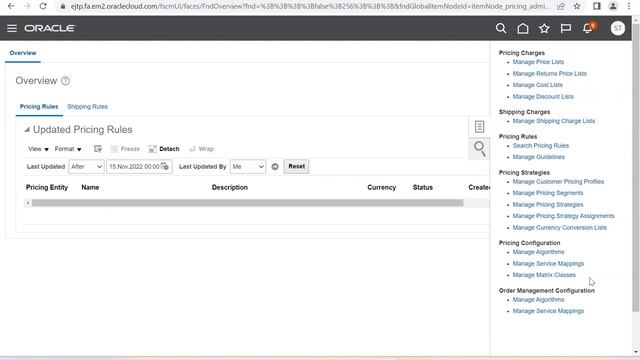Select the Overview tab
640x360 pixels.
(23, 53)
